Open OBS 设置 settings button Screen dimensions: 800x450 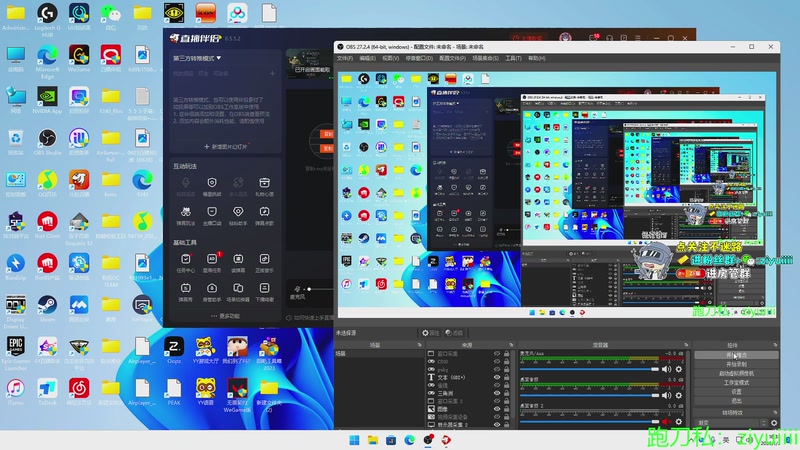[736, 391]
